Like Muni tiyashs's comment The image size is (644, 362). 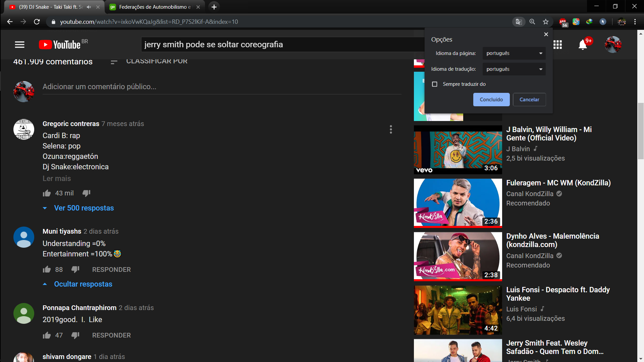[x=47, y=269]
